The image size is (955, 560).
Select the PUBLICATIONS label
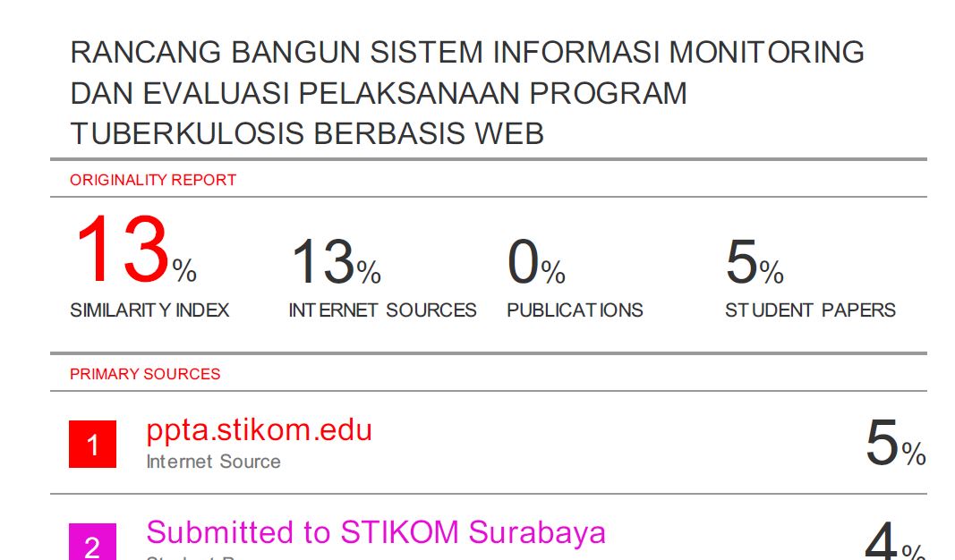tap(575, 310)
